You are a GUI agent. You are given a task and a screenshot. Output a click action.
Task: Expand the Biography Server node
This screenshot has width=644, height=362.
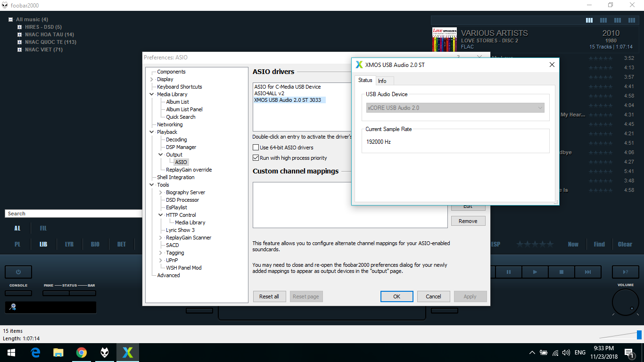coord(161,192)
